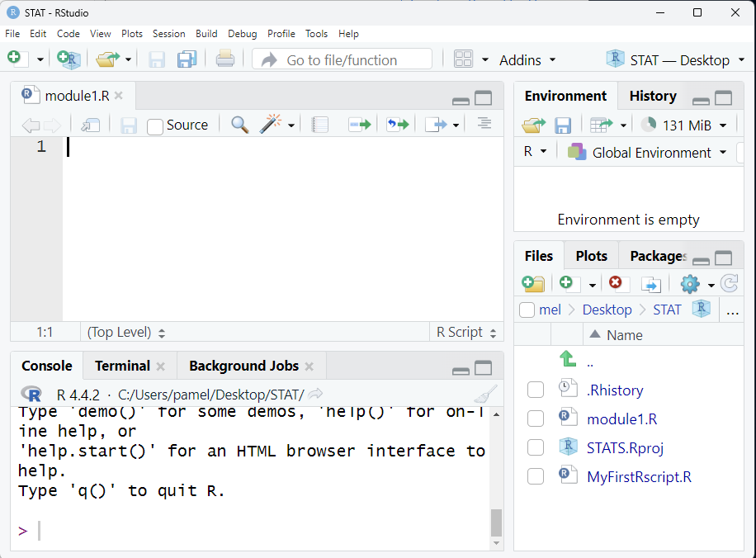
Task: Open the Build menu
Action: click(x=206, y=34)
